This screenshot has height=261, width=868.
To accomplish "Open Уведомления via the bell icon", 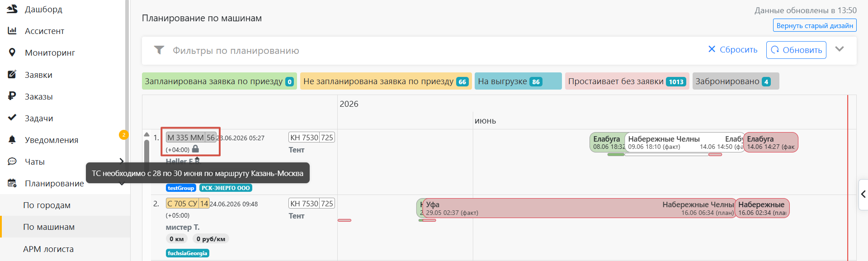I will [12, 140].
